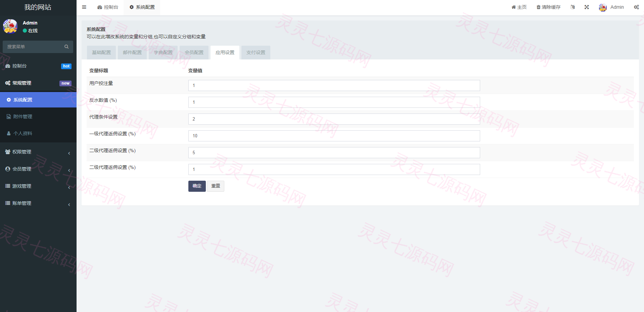Select 系统配置 in the sidebar
This screenshot has height=312, width=644.
pos(38,100)
